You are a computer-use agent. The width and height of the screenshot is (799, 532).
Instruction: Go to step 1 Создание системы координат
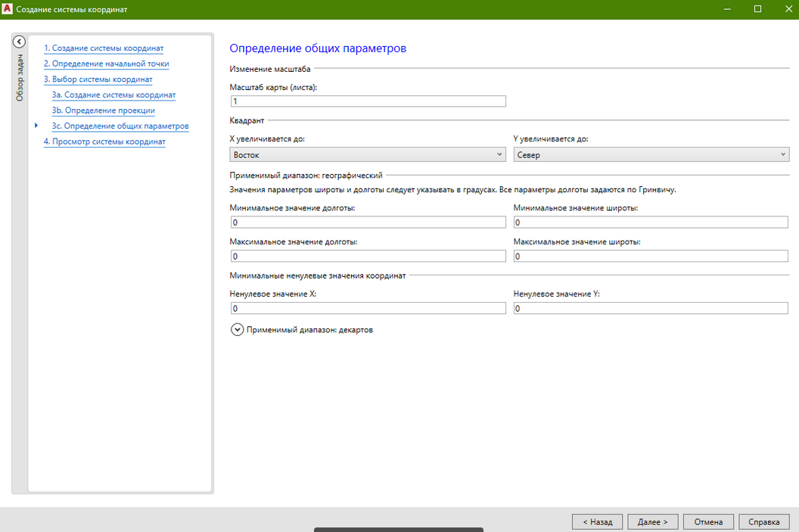pyautogui.click(x=104, y=48)
